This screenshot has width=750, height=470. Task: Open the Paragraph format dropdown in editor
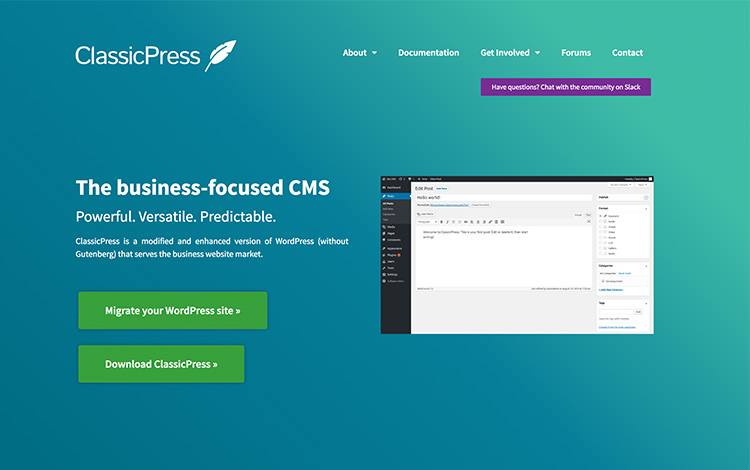pyautogui.click(x=427, y=221)
